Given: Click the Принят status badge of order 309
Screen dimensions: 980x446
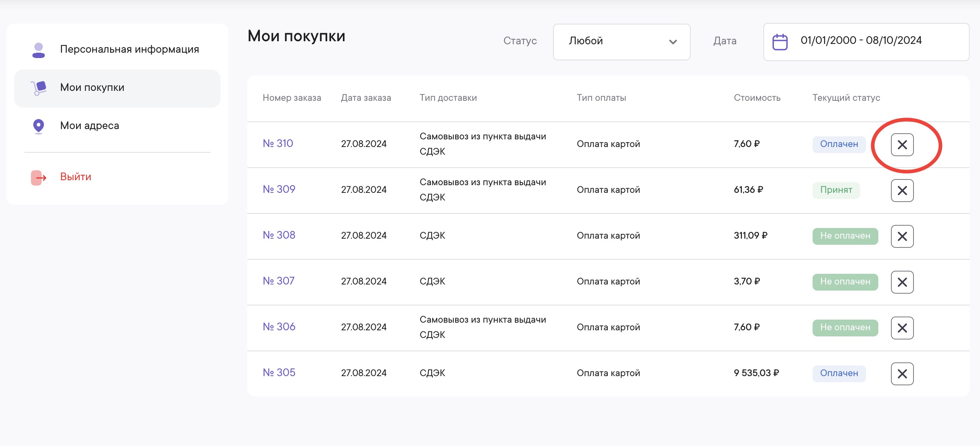Looking at the screenshot, I should point(836,190).
